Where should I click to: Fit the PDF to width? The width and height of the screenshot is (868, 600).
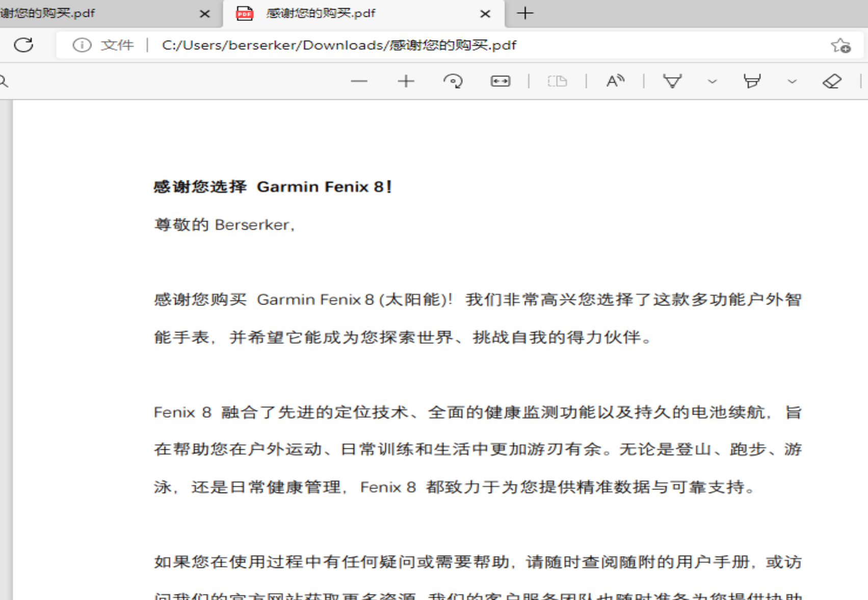coord(501,81)
